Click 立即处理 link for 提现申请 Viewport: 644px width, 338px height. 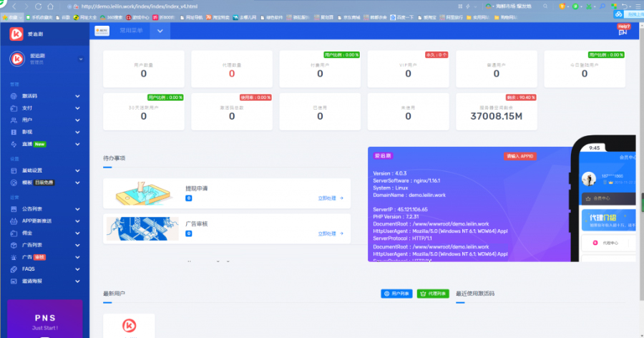(331, 198)
